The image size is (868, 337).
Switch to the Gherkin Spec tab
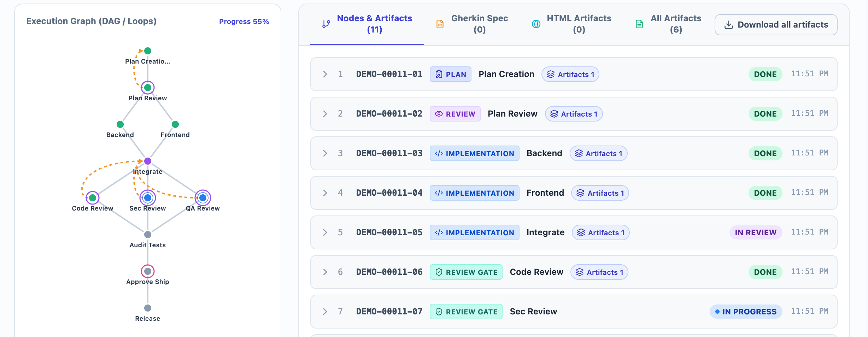(473, 24)
